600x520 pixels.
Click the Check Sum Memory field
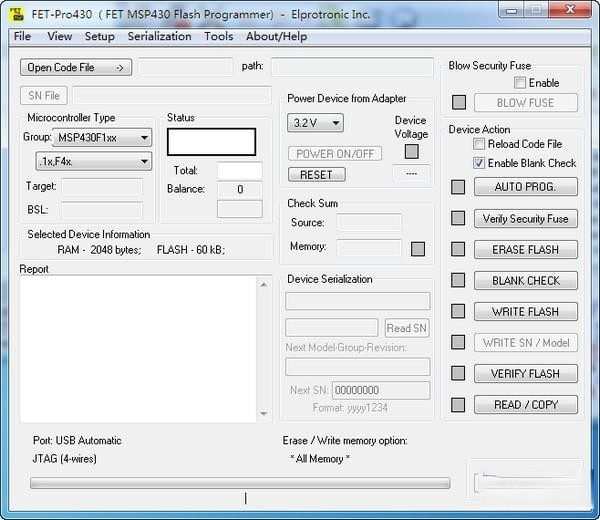[x=369, y=247]
